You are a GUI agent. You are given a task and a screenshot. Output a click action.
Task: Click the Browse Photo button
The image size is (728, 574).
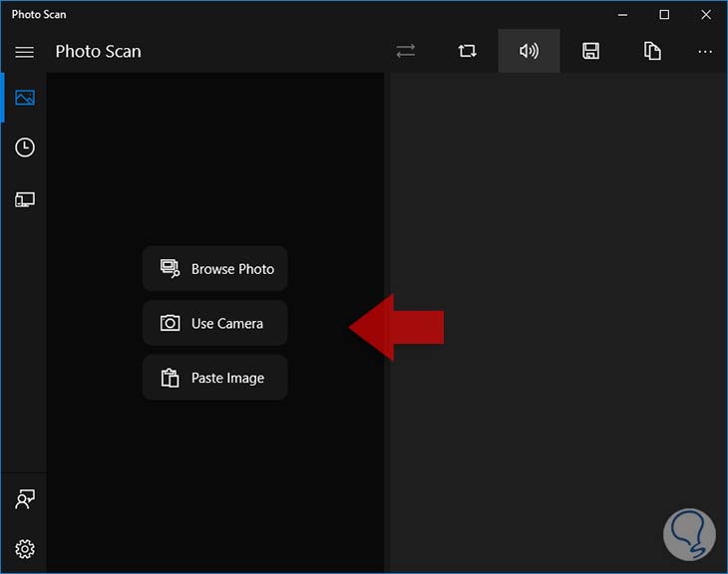(214, 268)
